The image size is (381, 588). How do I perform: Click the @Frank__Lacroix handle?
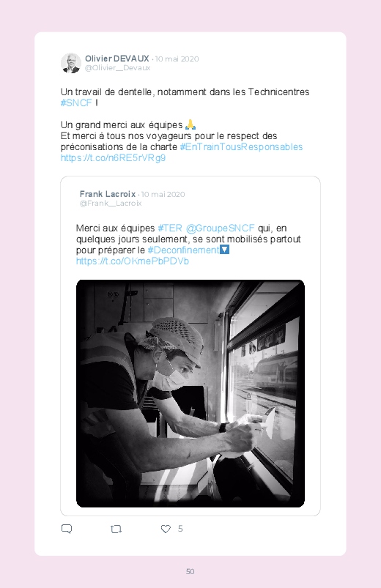pos(111,204)
